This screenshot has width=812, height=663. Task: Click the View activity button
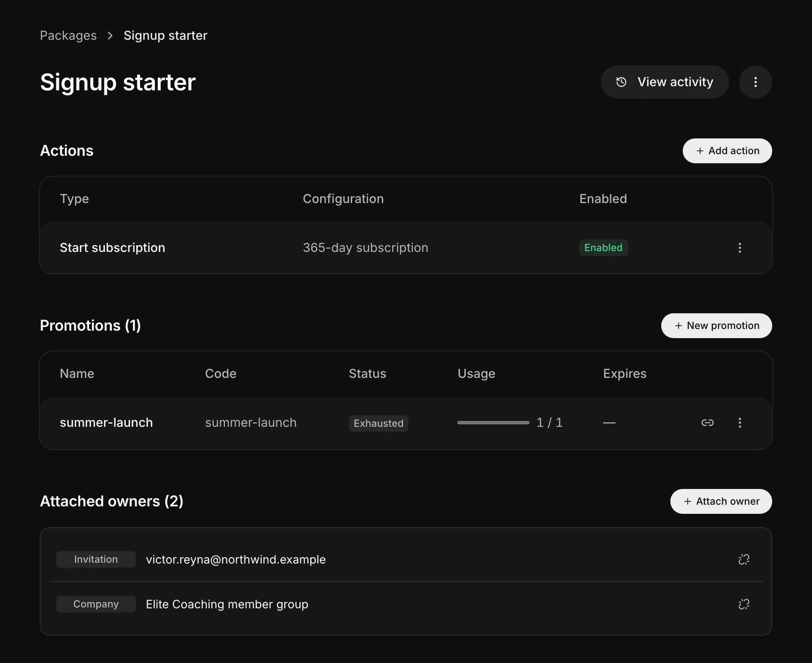pyautogui.click(x=665, y=82)
